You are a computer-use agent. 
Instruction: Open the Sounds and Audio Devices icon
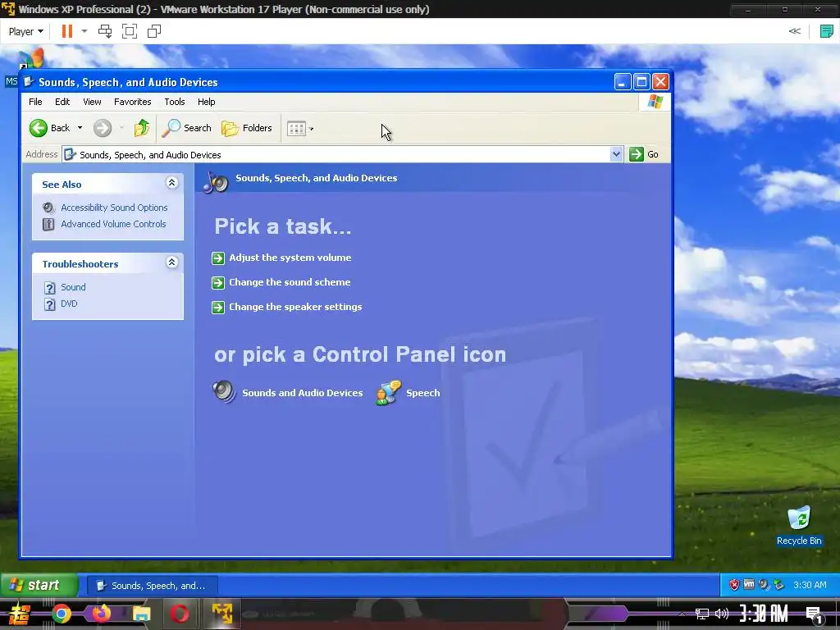pos(224,391)
